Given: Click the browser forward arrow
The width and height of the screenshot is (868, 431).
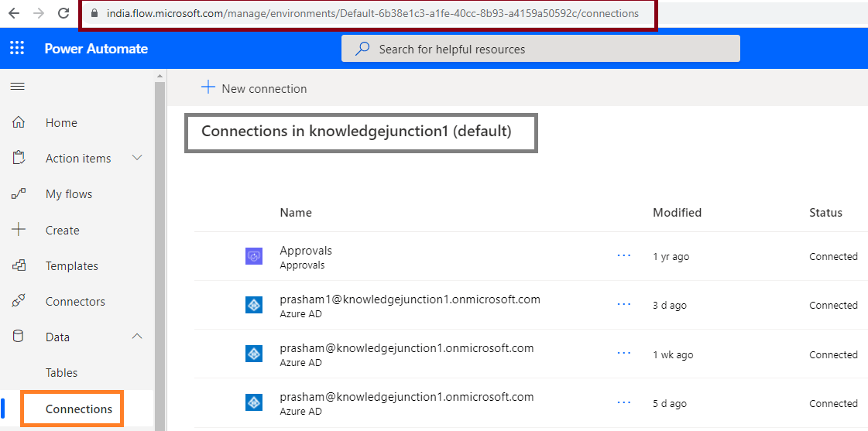Looking at the screenshot, I should [x=39, y=12].
